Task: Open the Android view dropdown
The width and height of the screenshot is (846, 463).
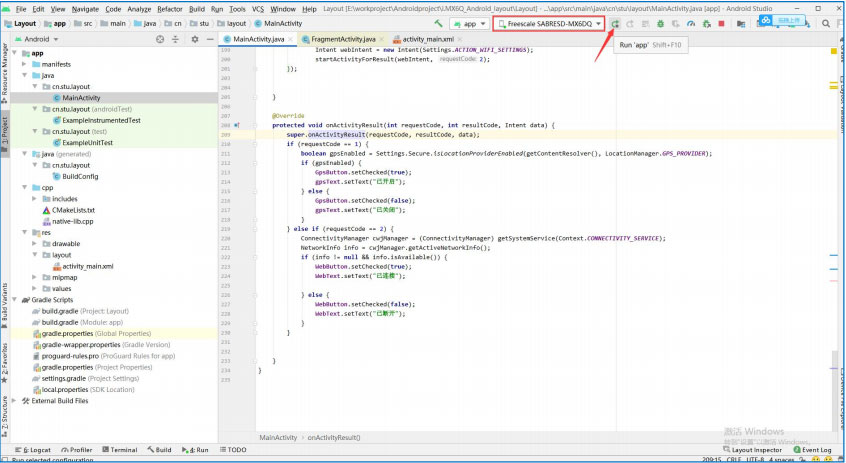Action: point(36,39)
